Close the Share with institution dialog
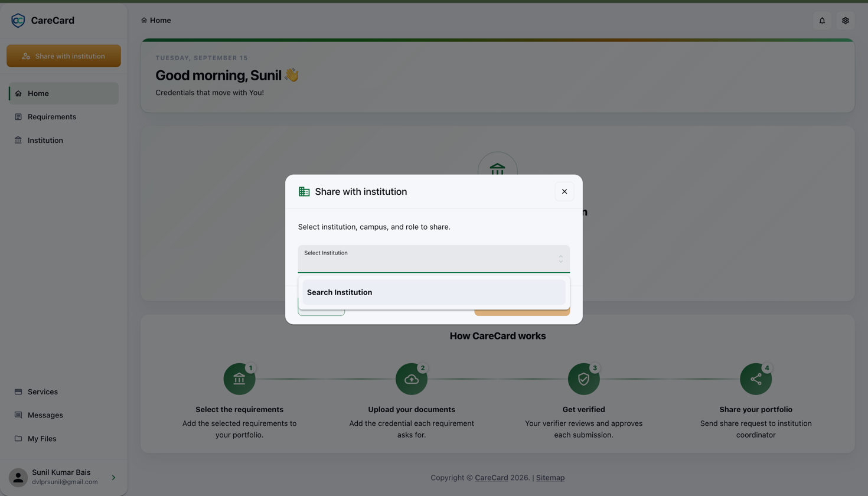The width and height of the screenshot is (868, 496). pos(564,191)
